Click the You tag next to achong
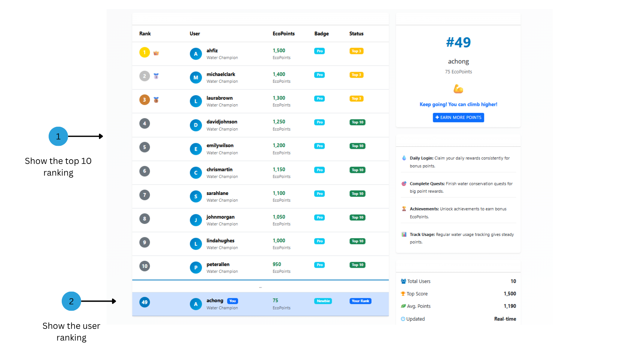The height and width of the screenshot is (362, 644). pyautogui.click(x=232, y=301)
